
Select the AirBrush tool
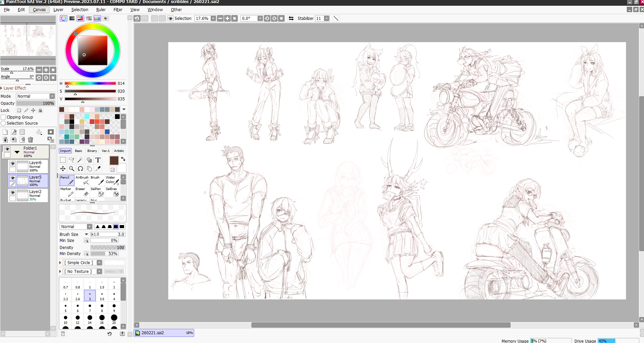coord(82,180)
